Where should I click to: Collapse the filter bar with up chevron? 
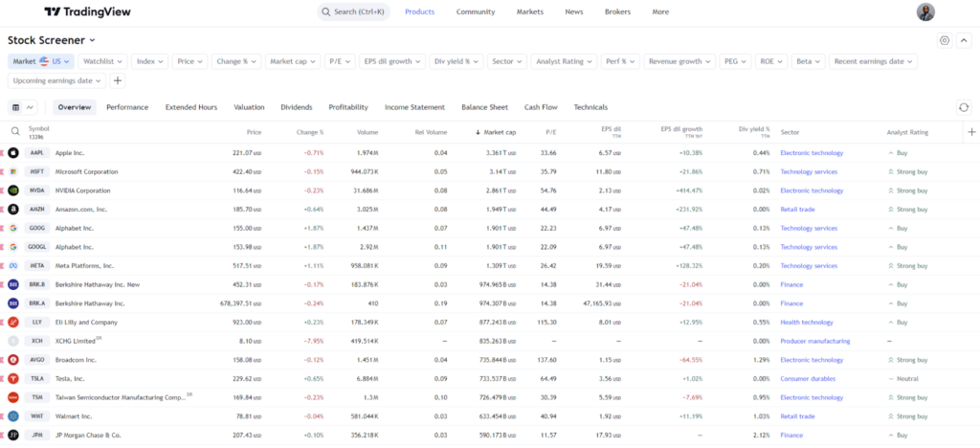965,40
